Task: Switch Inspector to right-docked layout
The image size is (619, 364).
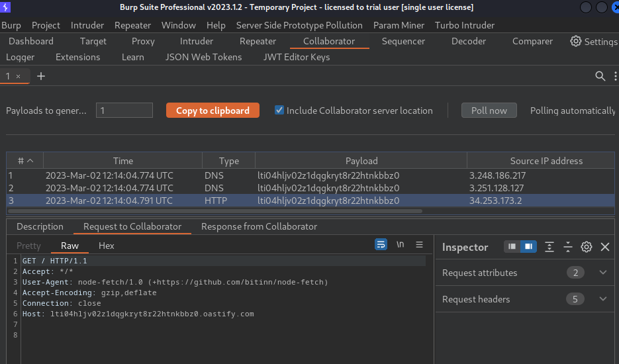Action: pos(528,247)
